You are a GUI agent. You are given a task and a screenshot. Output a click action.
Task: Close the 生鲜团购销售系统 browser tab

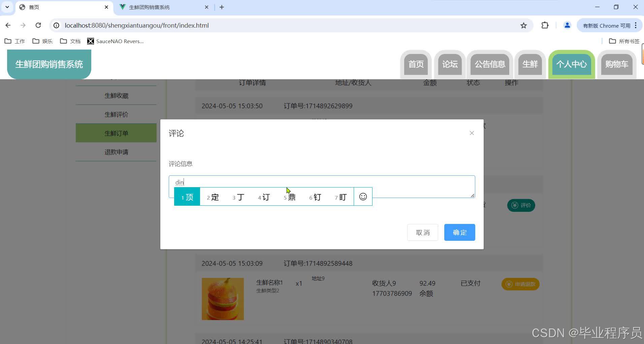[x=207, y=7]
